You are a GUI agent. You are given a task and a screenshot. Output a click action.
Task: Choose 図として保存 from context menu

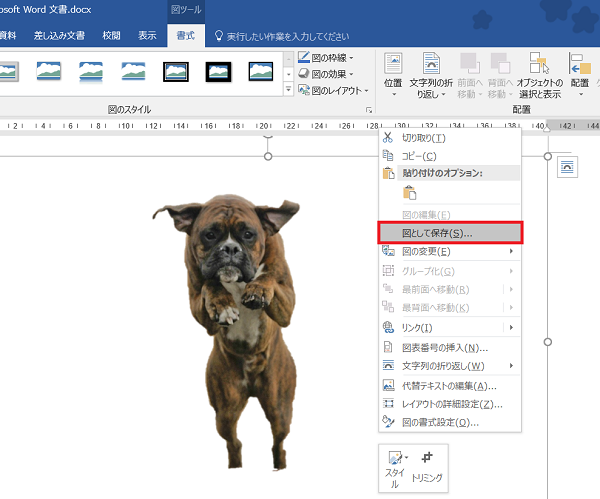(x=450, y=233)
